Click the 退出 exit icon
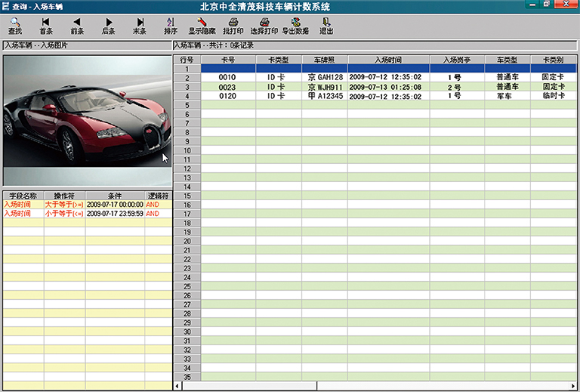Screen dimensions: 580x392 (326, 26)
